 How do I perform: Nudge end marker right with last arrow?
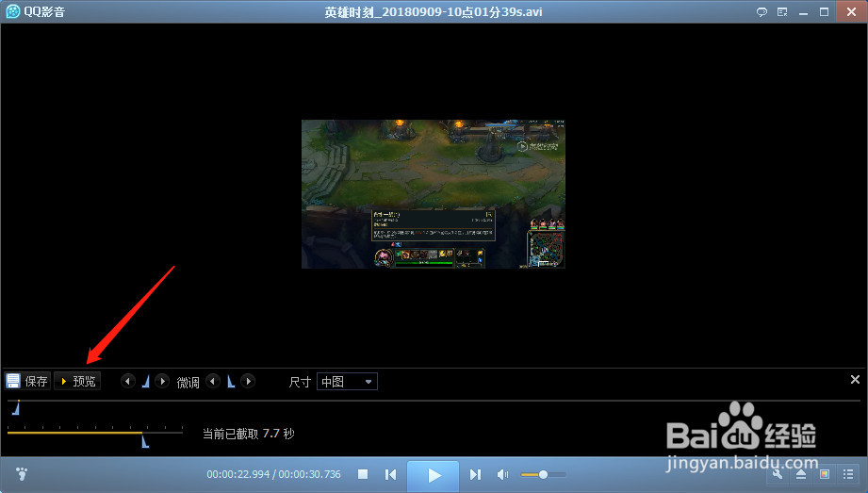coord(248,381)
